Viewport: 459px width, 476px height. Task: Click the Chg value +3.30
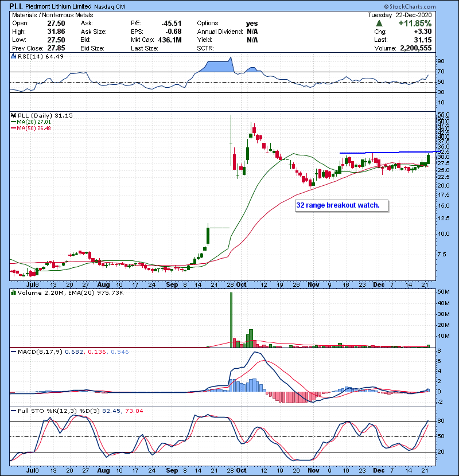pos(422,32)
